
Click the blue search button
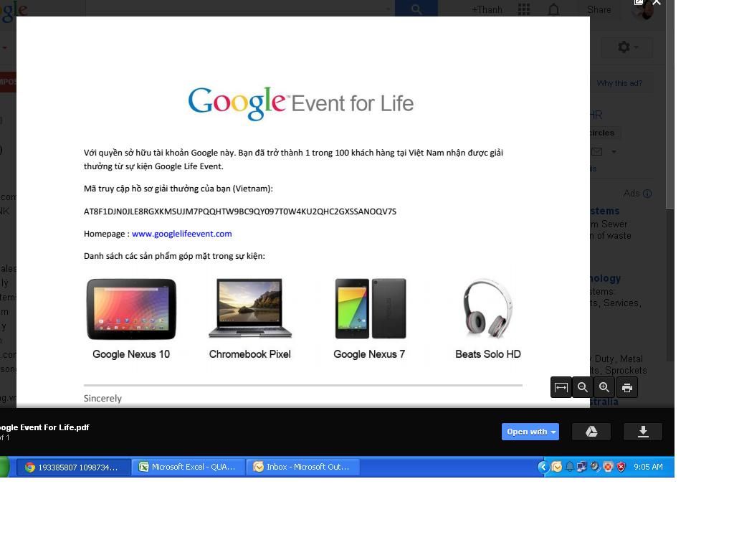(416, 9)
